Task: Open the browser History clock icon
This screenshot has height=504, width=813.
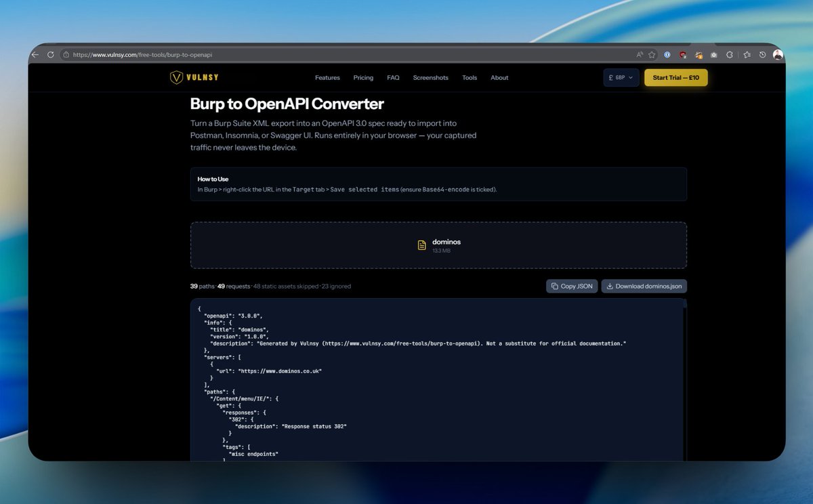Action: pyautogui.click(x=762, y=55)
